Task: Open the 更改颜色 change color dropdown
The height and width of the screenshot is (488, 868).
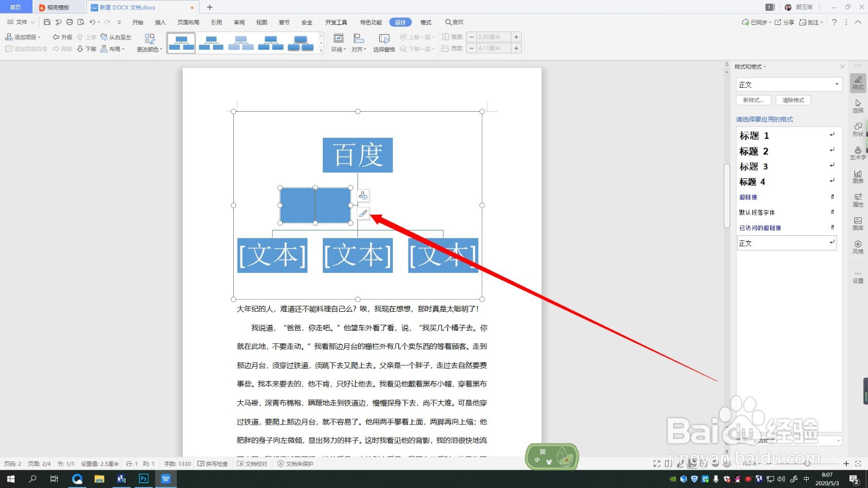Action: coord(150,43)
